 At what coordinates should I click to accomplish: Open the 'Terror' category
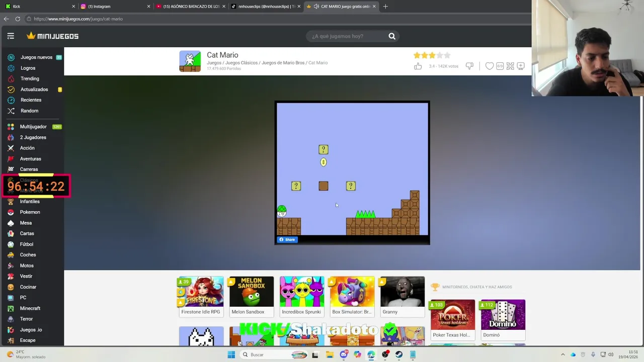tap(26, 319)
